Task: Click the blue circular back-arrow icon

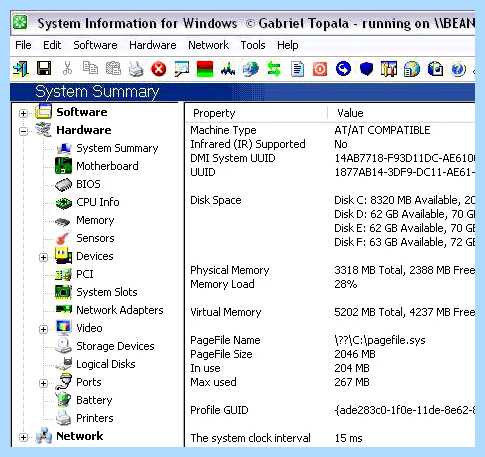Action: point(343,69)
